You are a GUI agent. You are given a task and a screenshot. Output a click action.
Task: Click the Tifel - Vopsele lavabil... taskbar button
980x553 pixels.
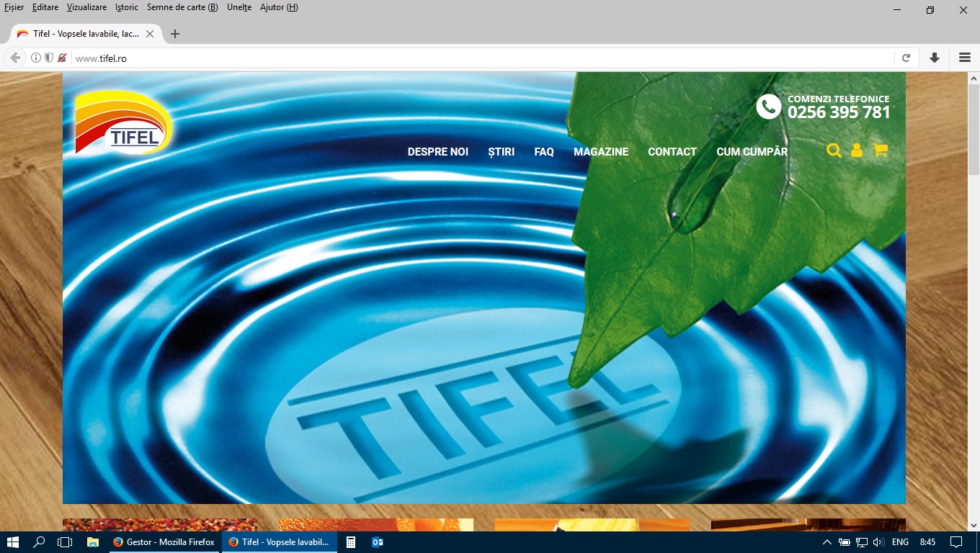point(279,542)
